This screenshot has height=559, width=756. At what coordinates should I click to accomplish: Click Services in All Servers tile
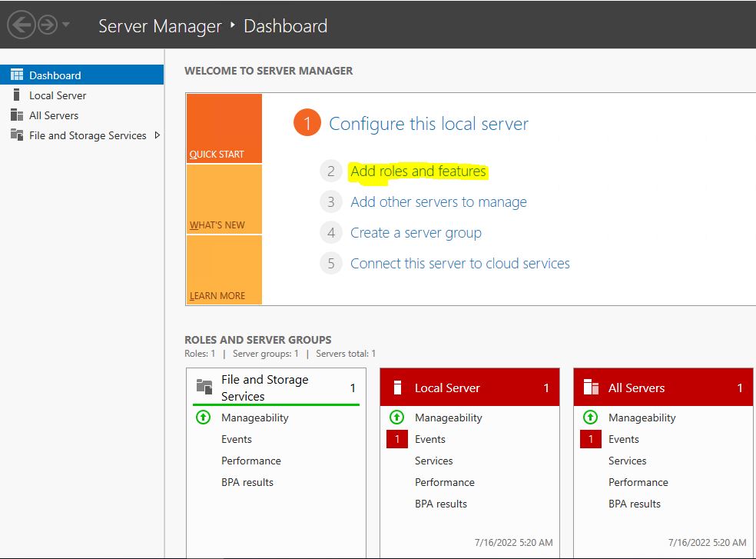[627, 461]
